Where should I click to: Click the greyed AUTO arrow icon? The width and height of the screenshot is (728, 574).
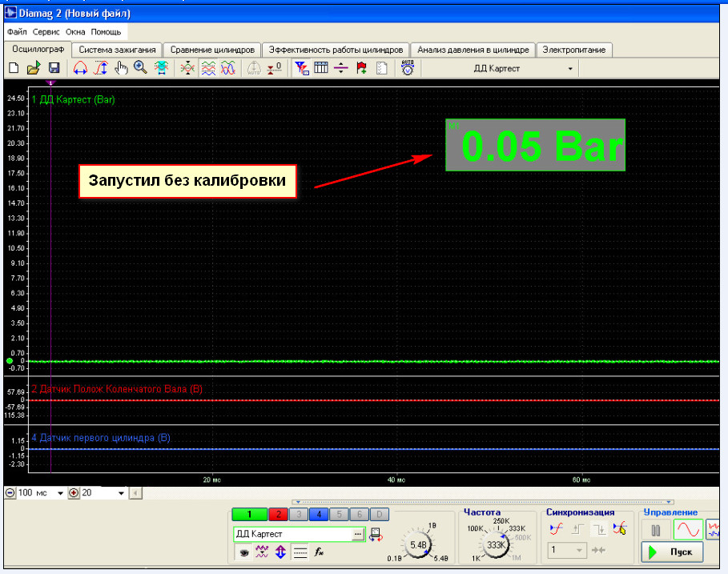254,68
